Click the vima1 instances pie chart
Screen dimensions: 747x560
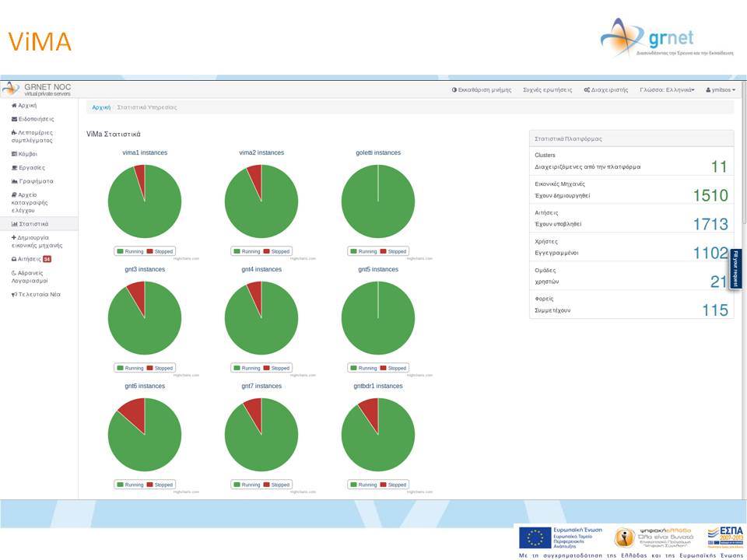tap(145, 201)
